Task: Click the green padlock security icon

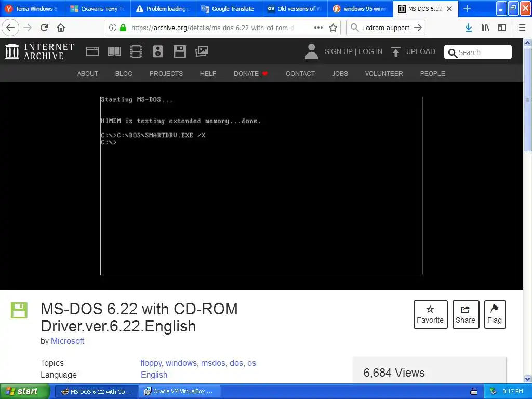Action: pyautogui.click(x=123, y=28)
